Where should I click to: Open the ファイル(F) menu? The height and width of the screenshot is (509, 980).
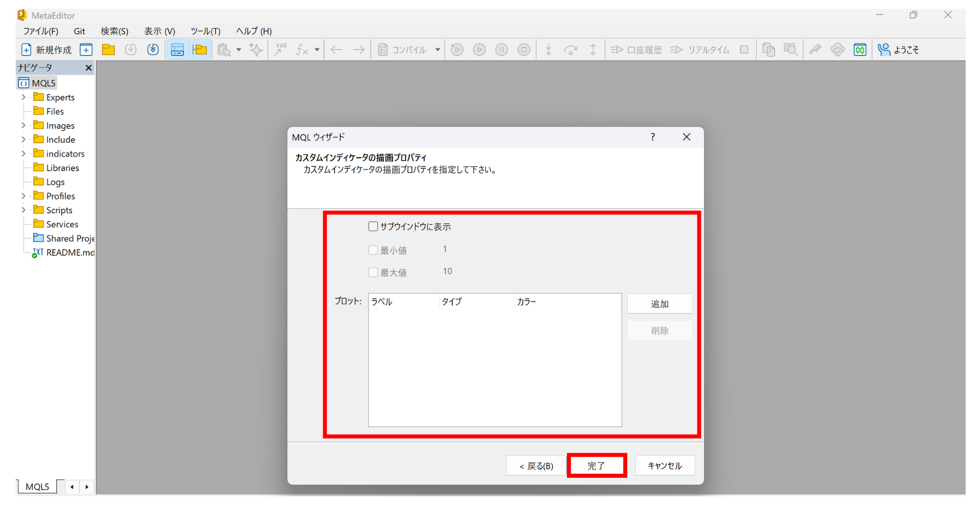pyautogui.click(x=40, y=31)
